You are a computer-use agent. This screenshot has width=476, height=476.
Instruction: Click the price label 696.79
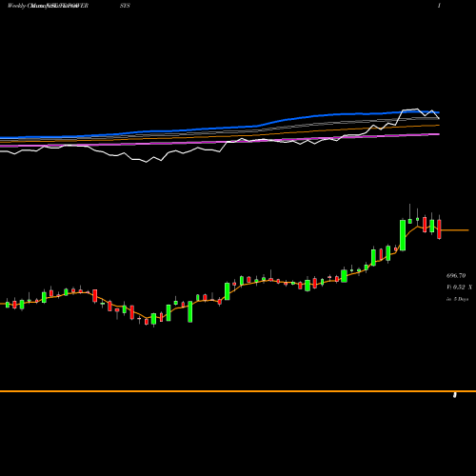456,276
